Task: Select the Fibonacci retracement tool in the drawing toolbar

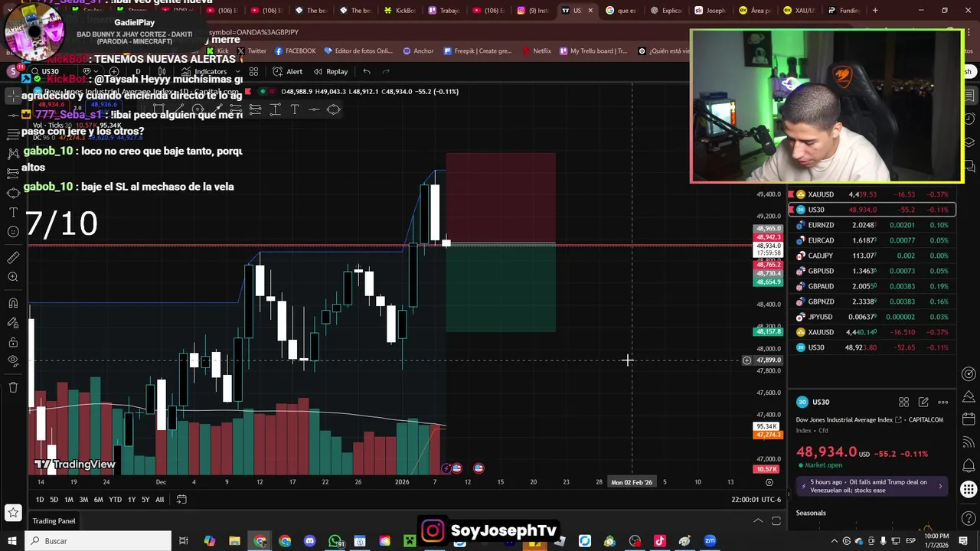Action: click(x=256, y=109)
